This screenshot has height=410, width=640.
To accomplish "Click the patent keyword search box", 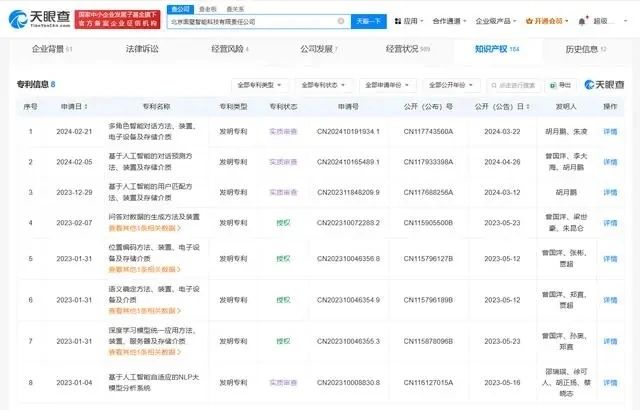I will click(513, 85).
